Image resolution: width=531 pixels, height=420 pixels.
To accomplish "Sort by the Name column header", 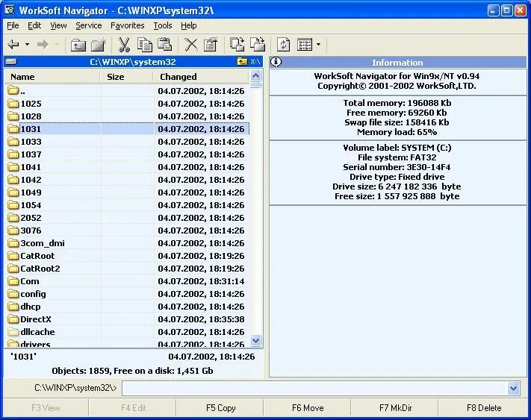I will click(x=52, y=77).
